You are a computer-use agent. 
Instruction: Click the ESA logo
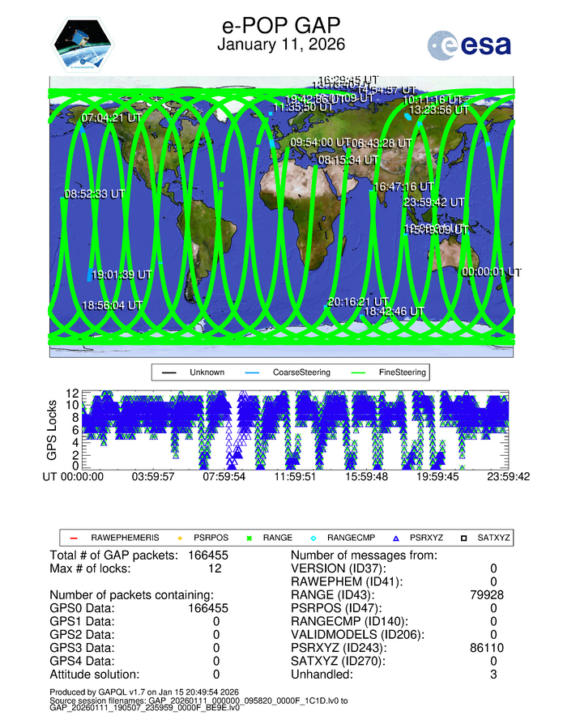click(x=469, y=44)
